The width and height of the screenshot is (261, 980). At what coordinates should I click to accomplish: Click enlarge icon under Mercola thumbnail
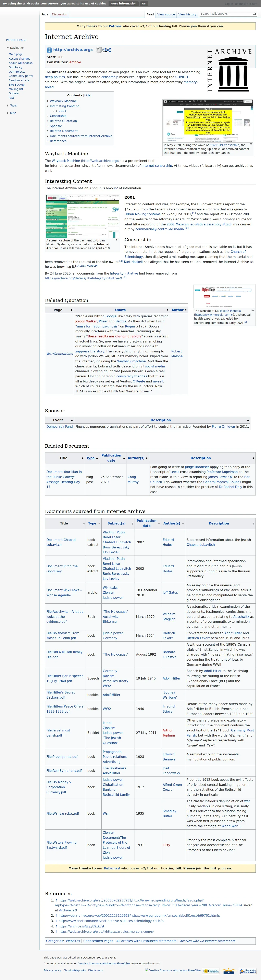pyautogui.click(x=253, y=310)
